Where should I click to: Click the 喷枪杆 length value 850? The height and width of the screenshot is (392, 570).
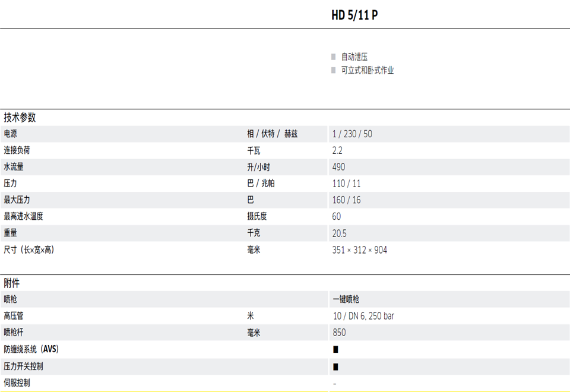(x=338, y=333)
